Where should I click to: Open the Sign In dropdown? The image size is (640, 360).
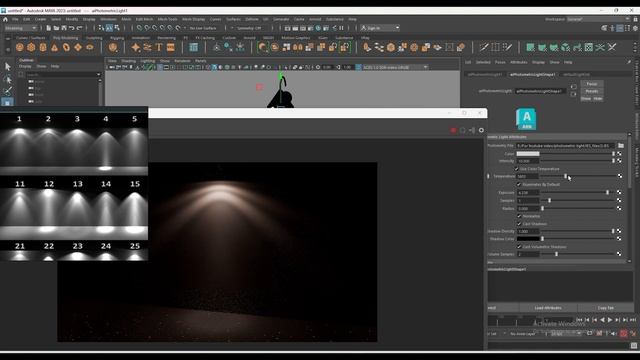[x=380, y=28]
